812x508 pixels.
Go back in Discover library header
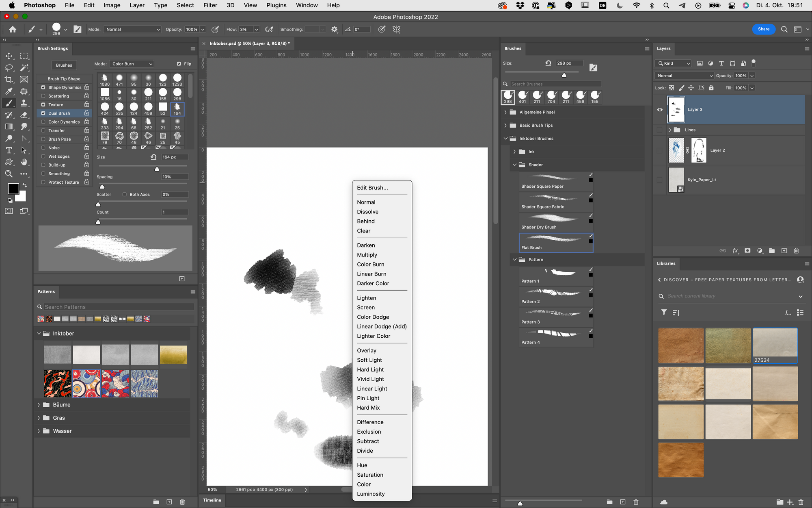pyautogui.click(x=659, y=280)
